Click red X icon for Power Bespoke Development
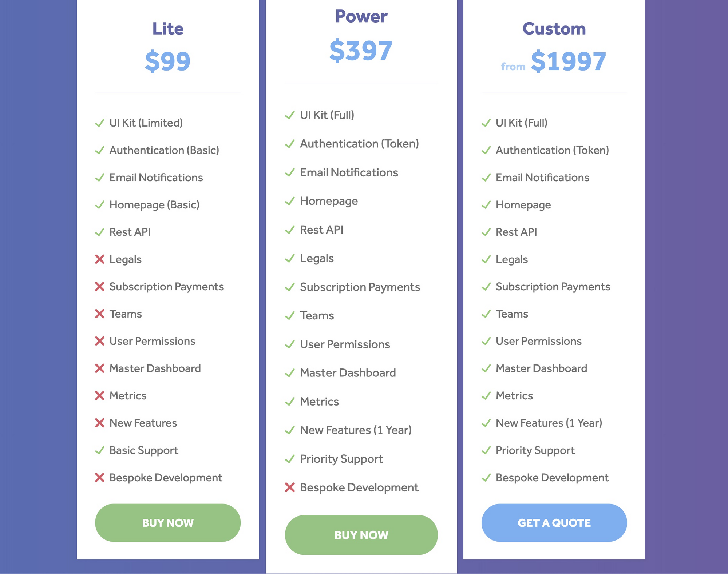This screenshot has height=574, width=728. 290,487
